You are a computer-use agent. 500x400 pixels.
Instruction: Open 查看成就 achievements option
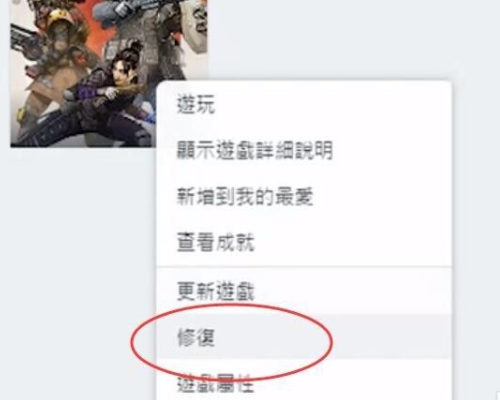coord(304,242)
